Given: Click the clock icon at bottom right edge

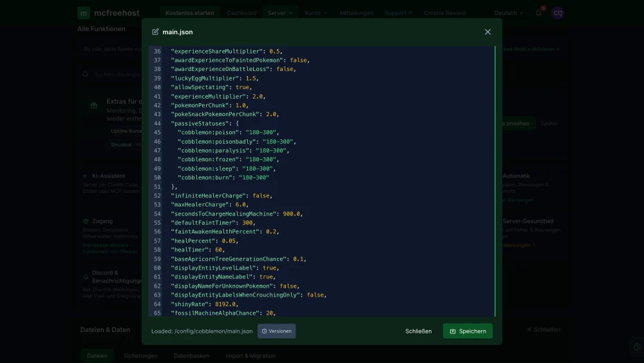Looking at the screenshot, I should pyautogui.click(x=637, y=346).
